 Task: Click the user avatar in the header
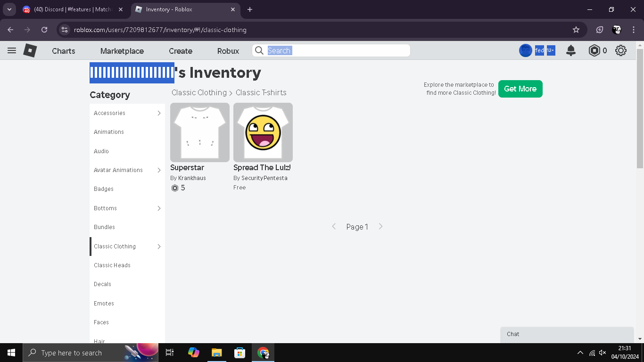click(x=526, y=50)
